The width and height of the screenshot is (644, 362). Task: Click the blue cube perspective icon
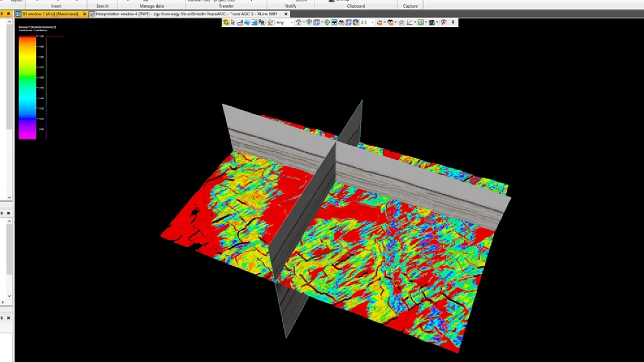pos(349,23)
